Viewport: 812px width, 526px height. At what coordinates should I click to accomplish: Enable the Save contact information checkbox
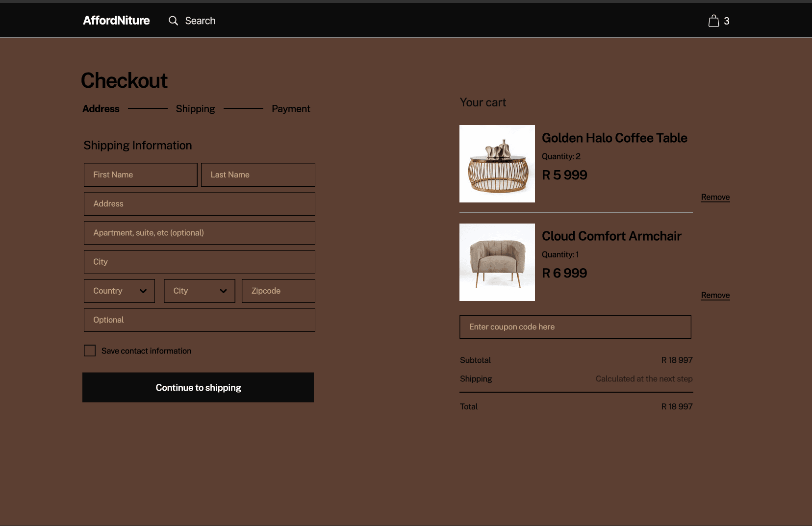89,350
